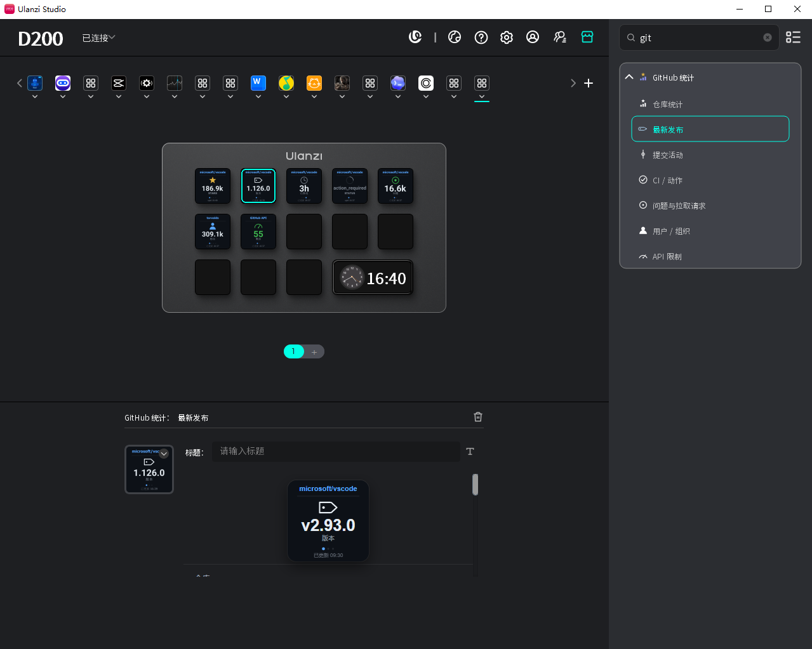Select the 1.126.0 release key on device
The image size is (812, 649).
258,186
